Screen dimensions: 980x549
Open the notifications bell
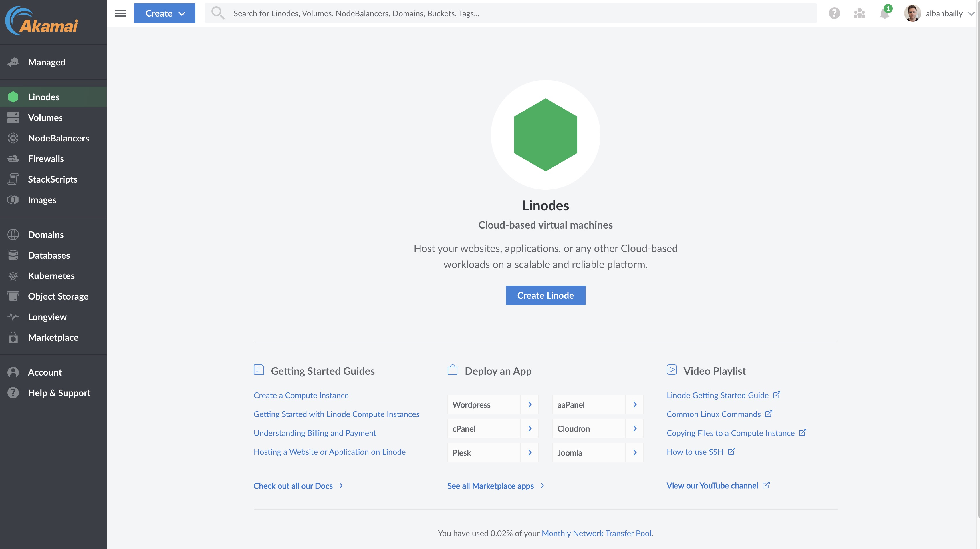(884, 13)
